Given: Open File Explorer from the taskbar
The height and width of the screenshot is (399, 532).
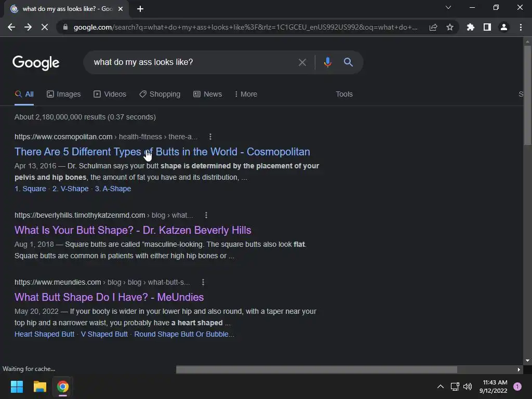Looking at the screenshot, I should click(x=39, y=387).
